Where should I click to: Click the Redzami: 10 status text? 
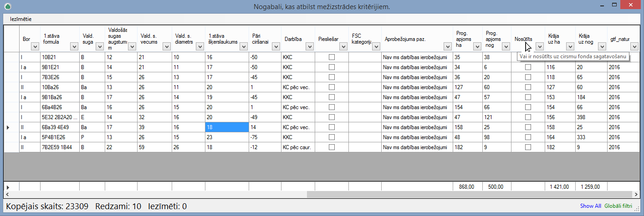click(x=118, y=206)
